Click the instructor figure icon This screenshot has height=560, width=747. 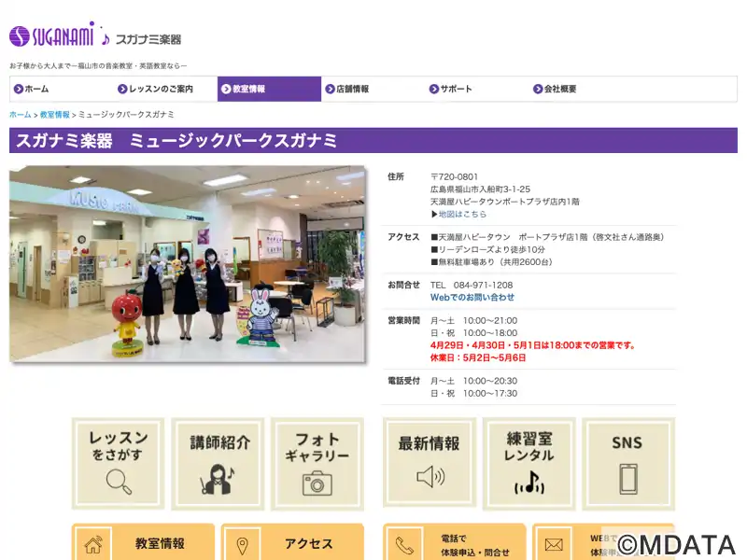tap(218, 480)
